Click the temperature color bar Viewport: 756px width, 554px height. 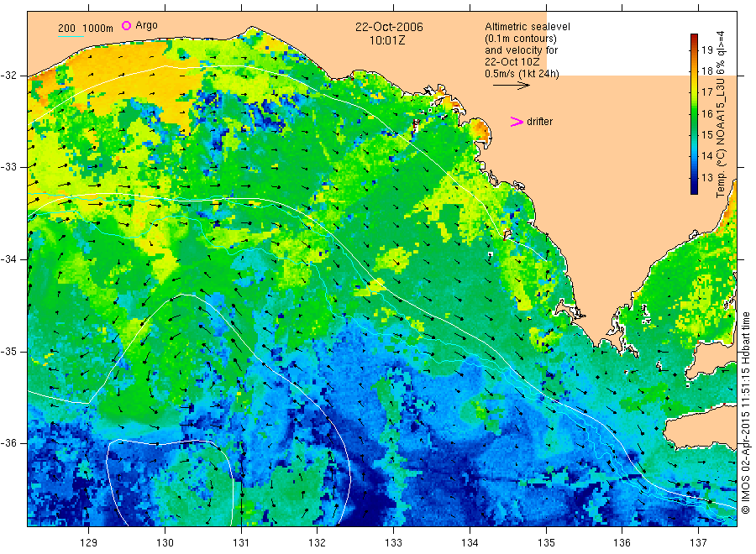[694, 114]
